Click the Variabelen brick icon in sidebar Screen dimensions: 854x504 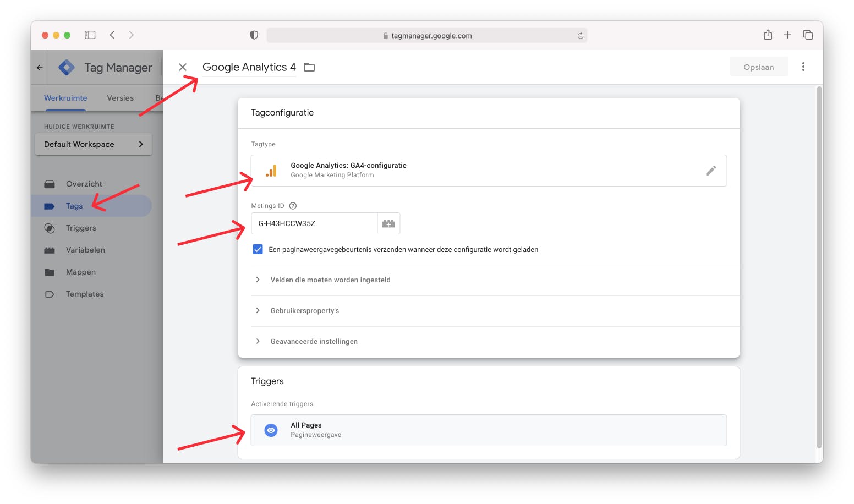tap(50, 250)
